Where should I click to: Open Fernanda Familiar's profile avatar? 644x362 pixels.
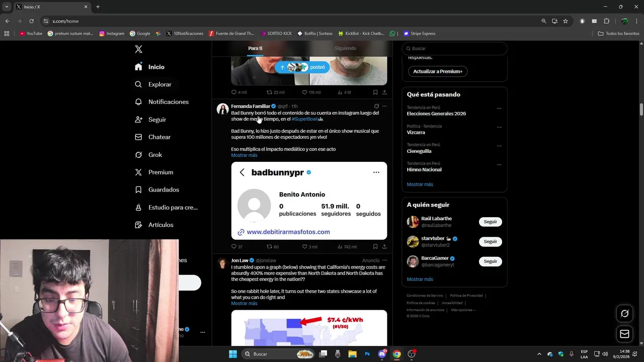coord(222,109)
